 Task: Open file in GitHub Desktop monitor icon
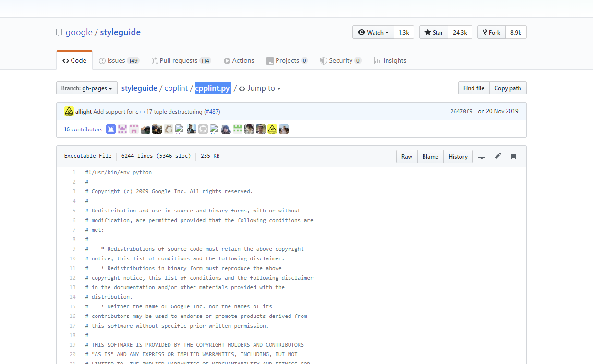[482, 156]
